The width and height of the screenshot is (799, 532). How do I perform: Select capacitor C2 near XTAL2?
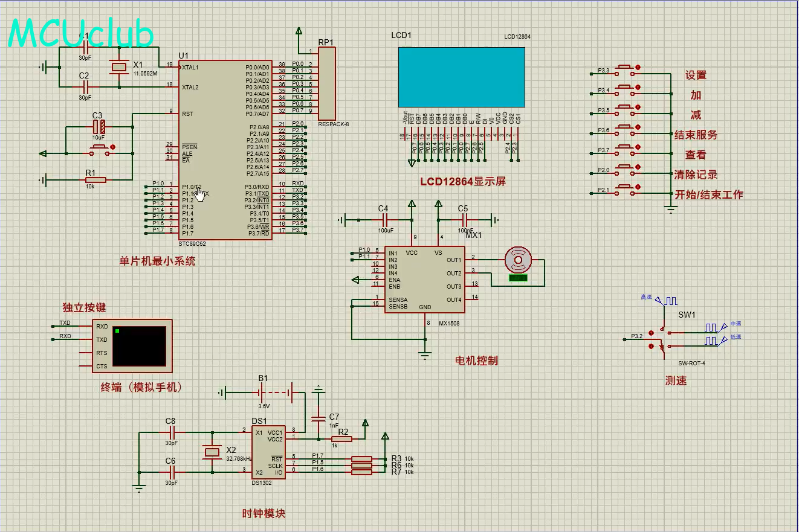click(x=85, y=87)
